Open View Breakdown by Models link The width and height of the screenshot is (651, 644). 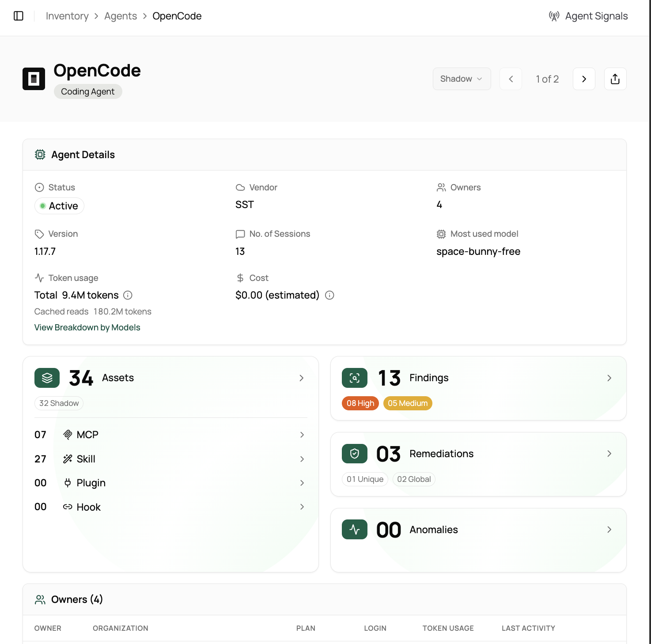[x=87, y=327]
